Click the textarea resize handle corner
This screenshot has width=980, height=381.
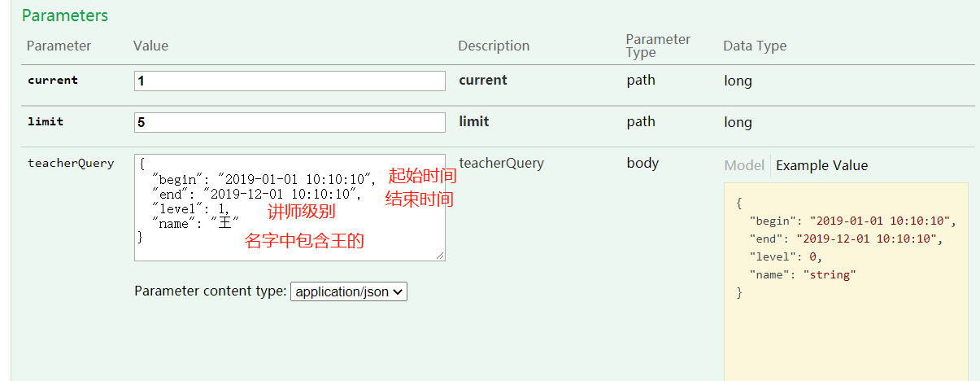[x=440, y=256]
